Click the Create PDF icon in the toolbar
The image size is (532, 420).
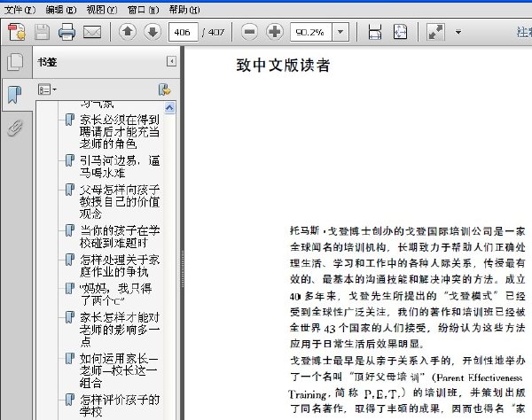click(17, 32)
